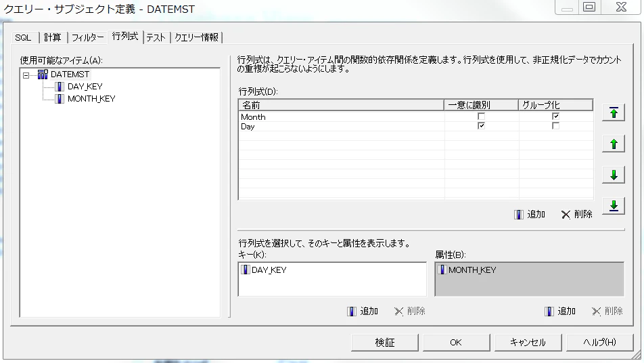Image resolution: width=644 pixels, height=363 pixels.
Task: Click 削除 under the attributes list
Action: (607, 312)
